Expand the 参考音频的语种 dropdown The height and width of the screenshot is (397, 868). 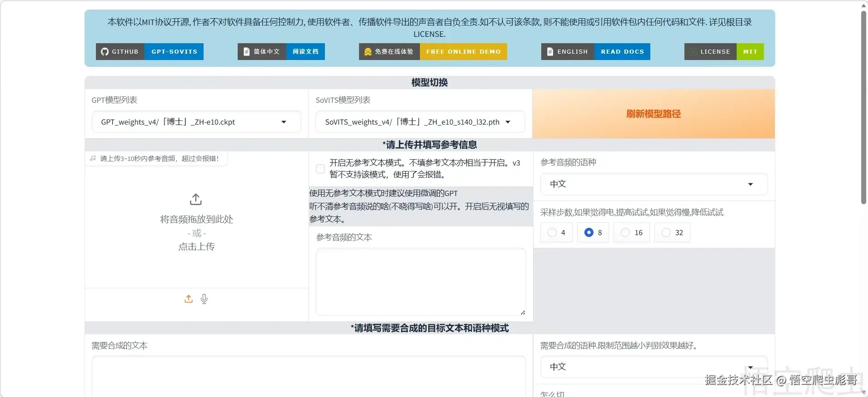pyautogui.click(x=654, y=184)
